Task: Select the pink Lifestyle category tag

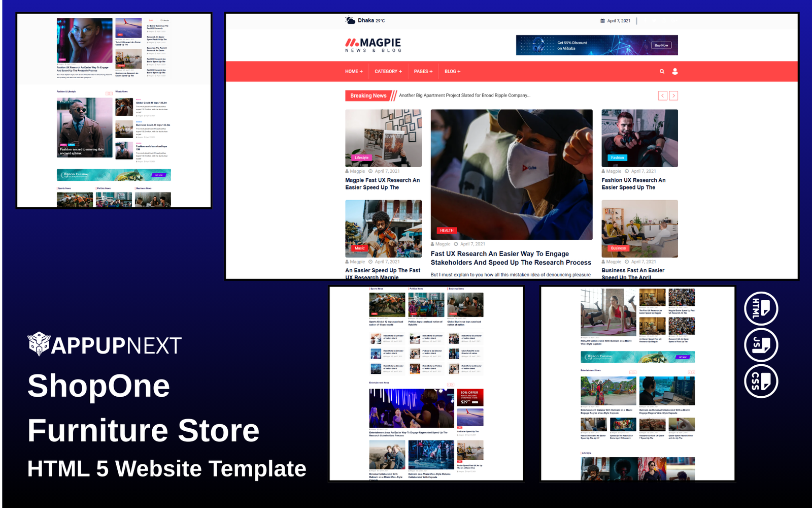Action: tap(361, 158)
